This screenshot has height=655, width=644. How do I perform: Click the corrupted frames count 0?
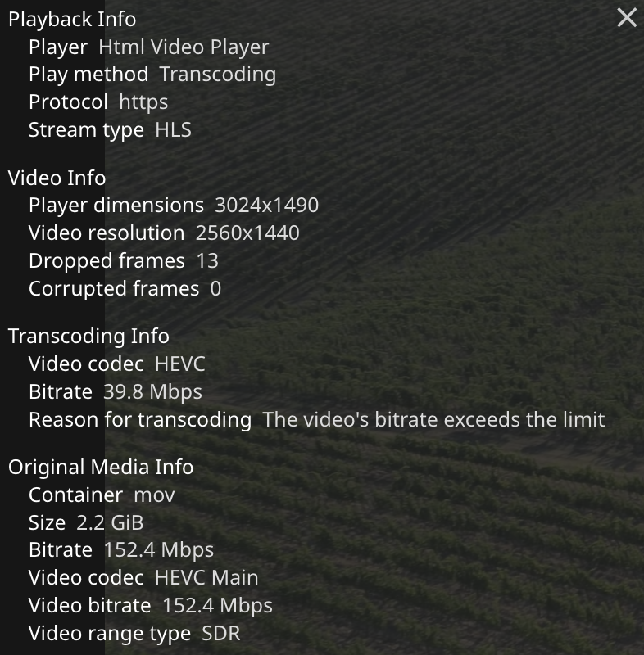coord(215,289)
